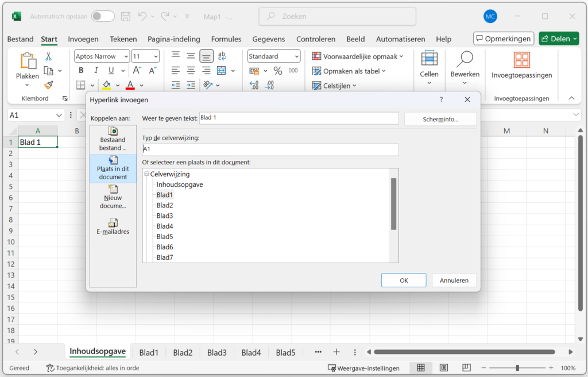
Task: Apply the yellow fill color bucket
Action: [x=106, y=85]
